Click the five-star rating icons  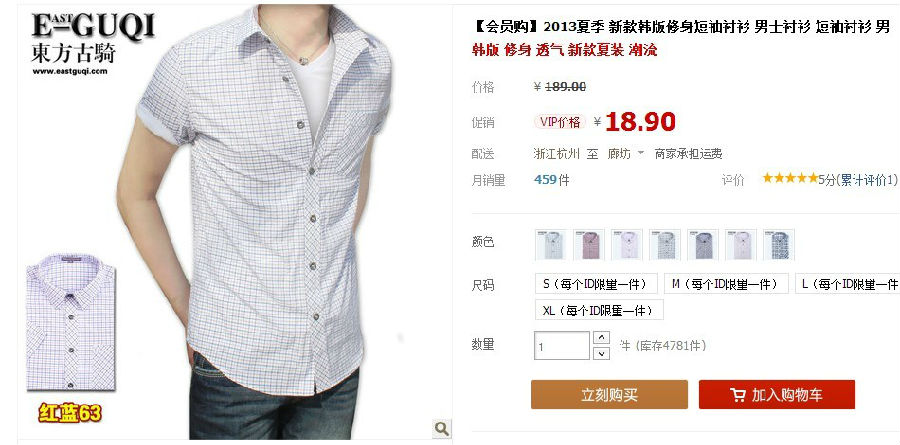(790, 179)
